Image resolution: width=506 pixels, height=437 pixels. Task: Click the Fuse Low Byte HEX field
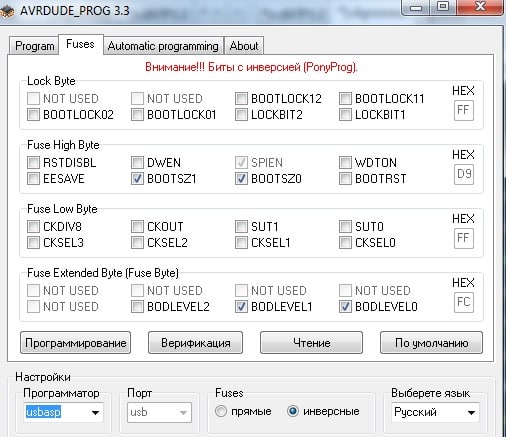pos(464,238)
